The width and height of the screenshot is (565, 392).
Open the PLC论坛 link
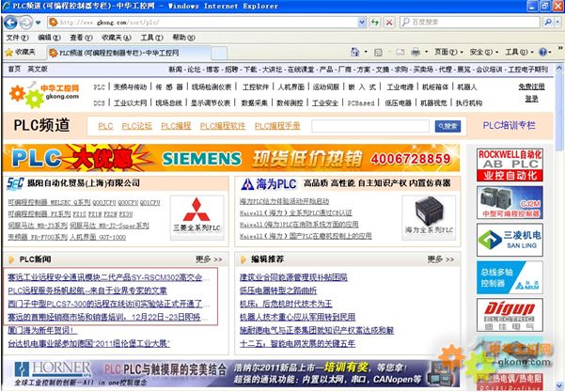[136, 126]
